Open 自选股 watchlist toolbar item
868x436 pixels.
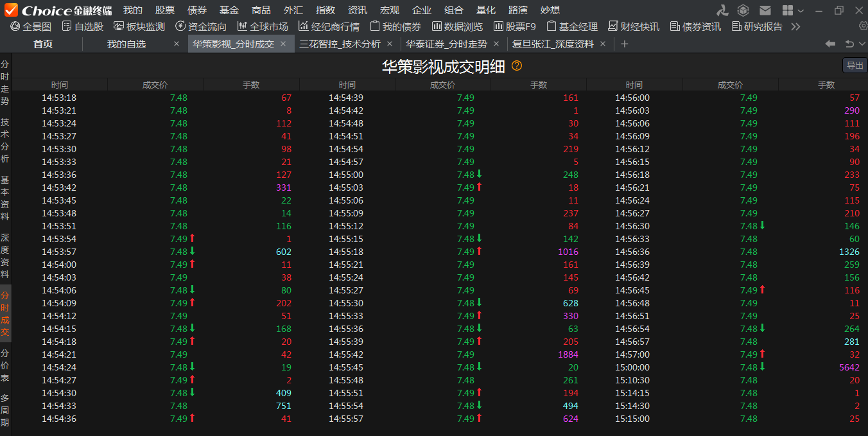point(82,26)
